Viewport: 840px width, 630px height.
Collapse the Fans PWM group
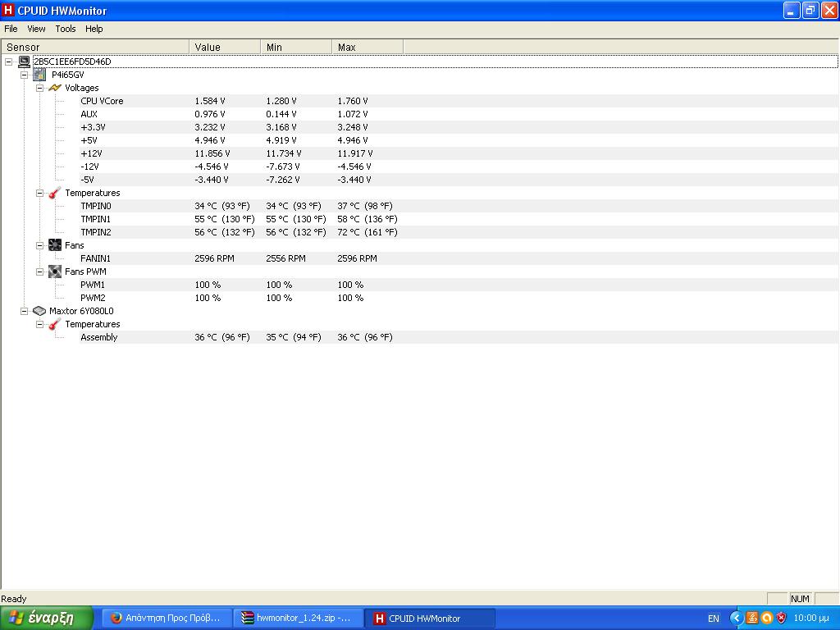(39, 272)
